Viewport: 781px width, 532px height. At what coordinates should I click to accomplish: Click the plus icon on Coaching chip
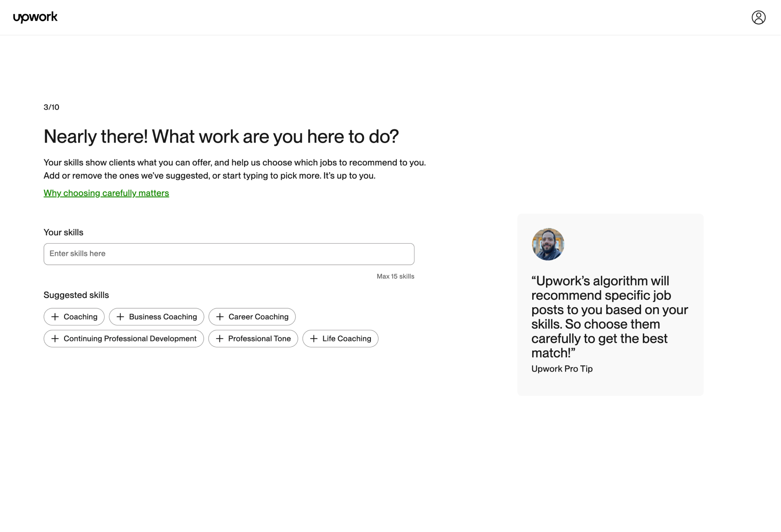pyautogui.click(x=55, y=317)
